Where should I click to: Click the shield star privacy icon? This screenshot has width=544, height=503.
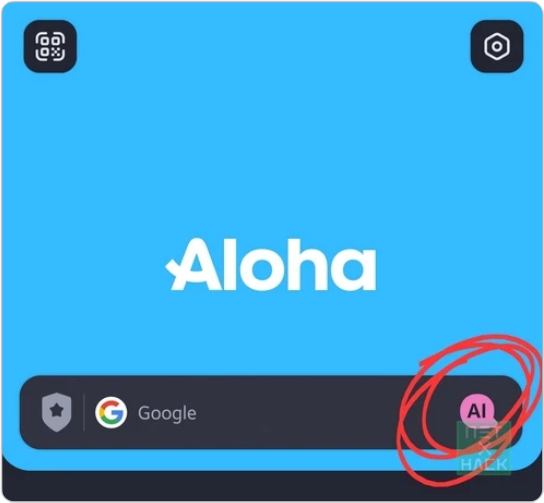pos(57,412)
